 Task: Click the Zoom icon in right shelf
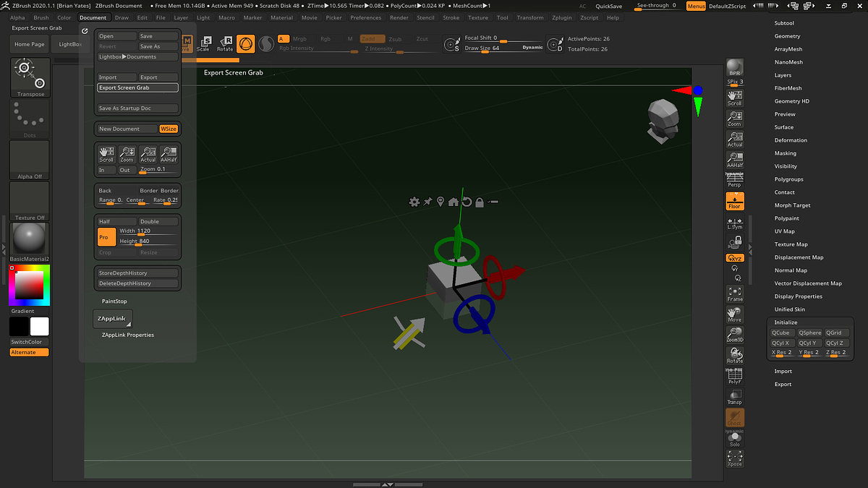[735, 119]
